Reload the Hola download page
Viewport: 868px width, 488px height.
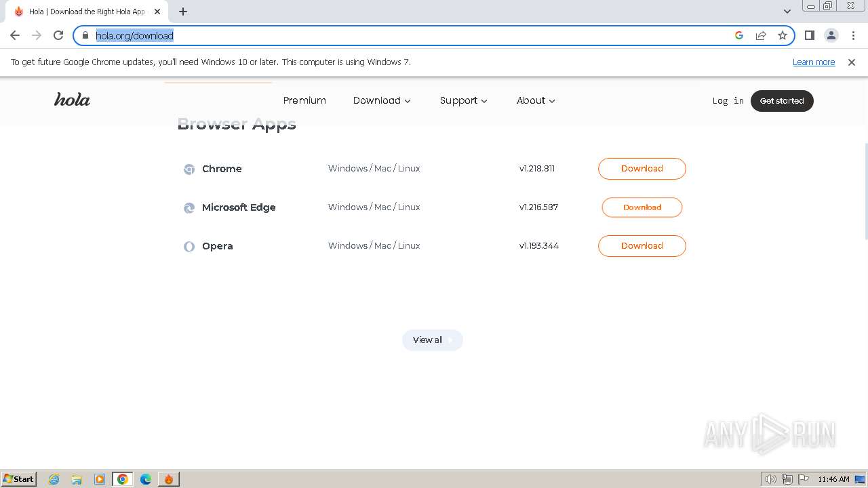58,35
